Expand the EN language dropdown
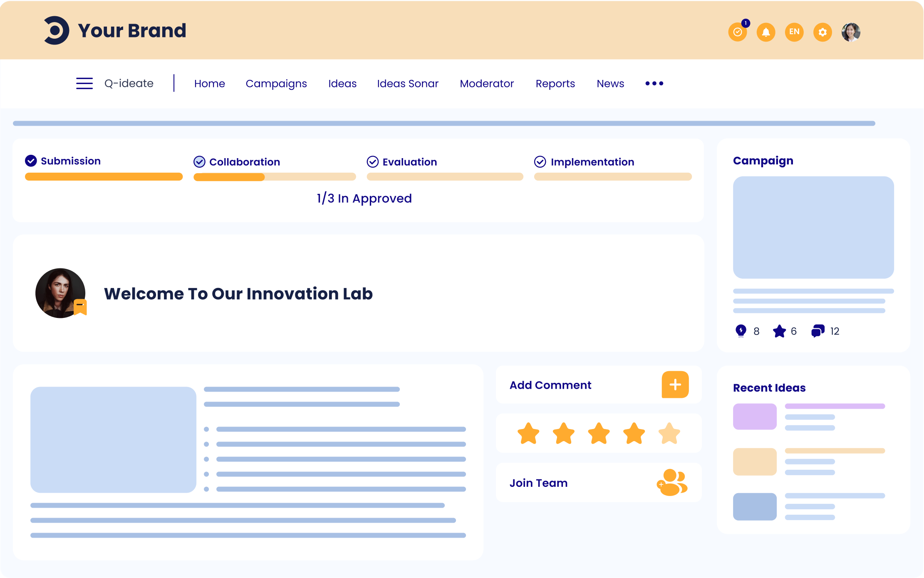Image resolution: width=924 pixels, height=578 pixels. (793, 31)
